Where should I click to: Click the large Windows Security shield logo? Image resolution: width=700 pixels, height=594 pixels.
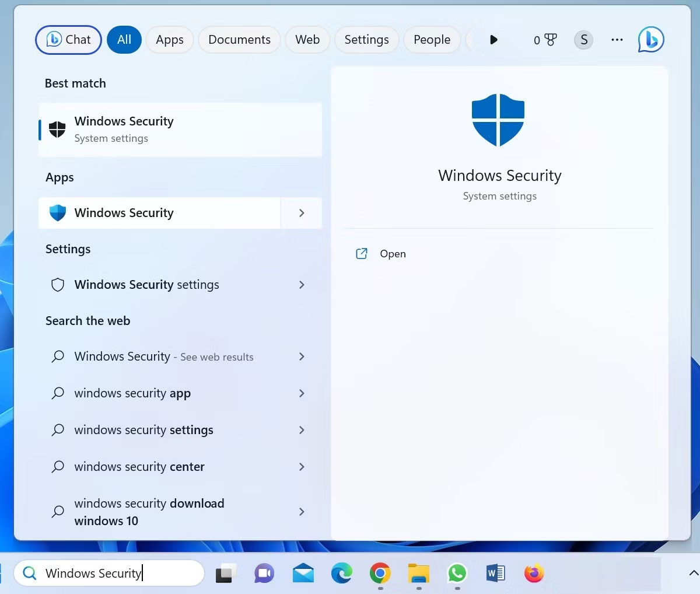(x=498, y=120)
